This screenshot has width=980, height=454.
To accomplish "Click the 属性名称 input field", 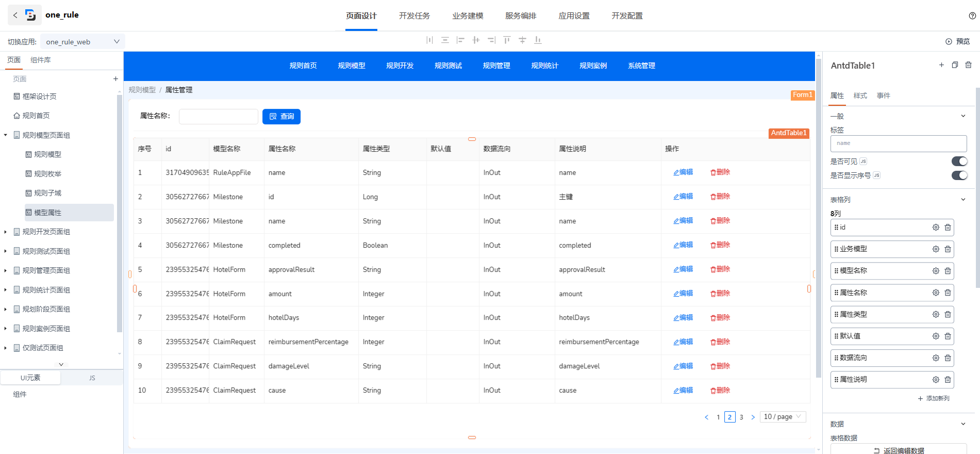I will click(219, 117).
